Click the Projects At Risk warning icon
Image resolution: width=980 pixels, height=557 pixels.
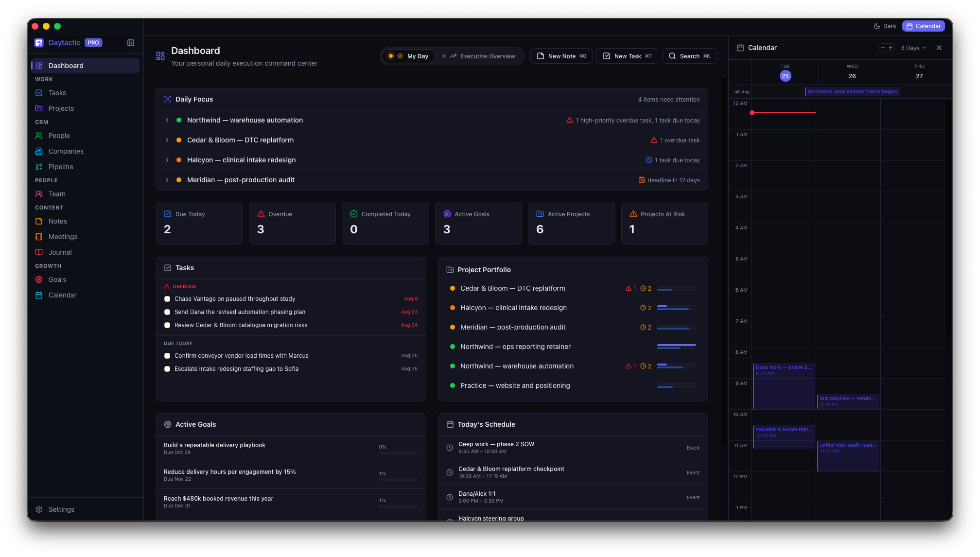[x=633, y=214]
